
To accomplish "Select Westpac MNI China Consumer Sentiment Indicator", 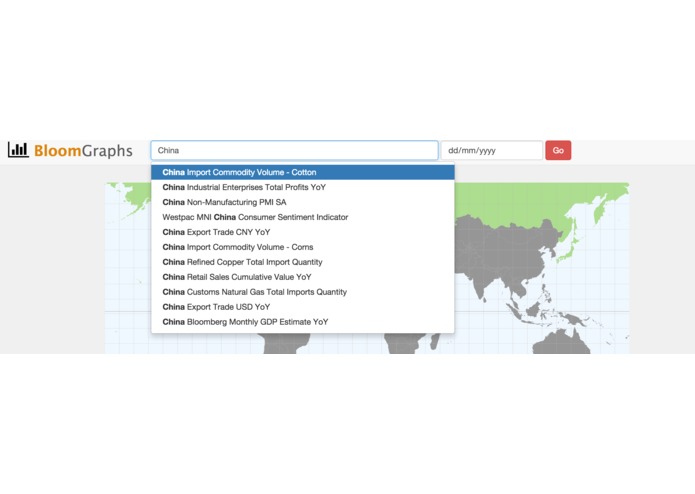I will coord(303,217).
